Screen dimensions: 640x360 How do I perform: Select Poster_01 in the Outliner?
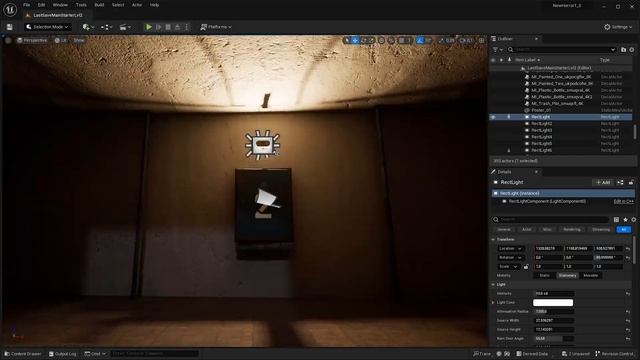pos(541,110)
